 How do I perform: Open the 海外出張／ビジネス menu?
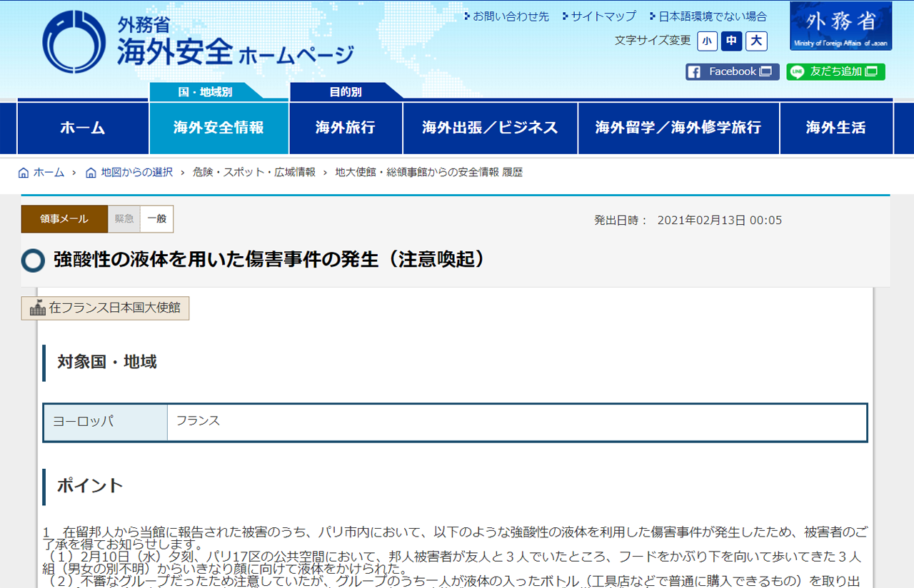(490, 128)
